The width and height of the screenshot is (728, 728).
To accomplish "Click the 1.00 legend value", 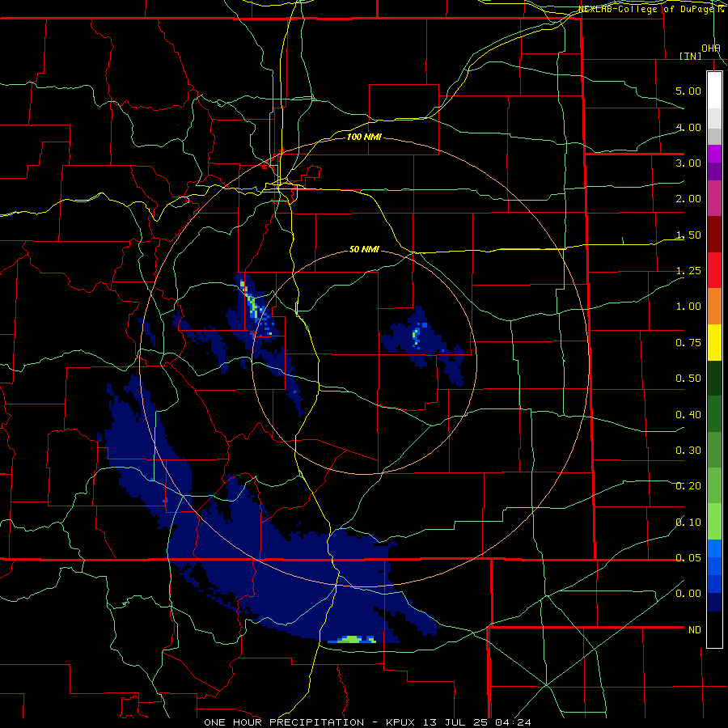I will (x=688, y=307).
